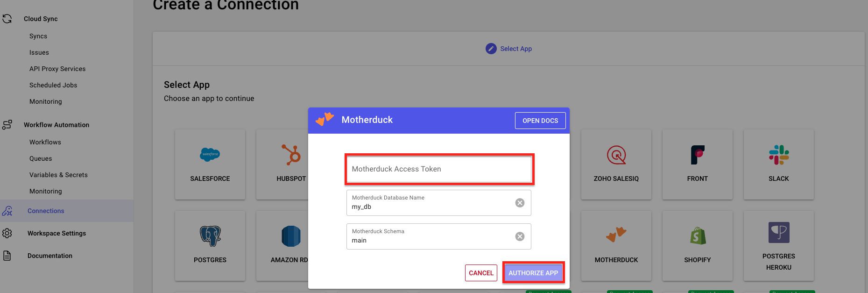
Task: Open the Motherduck docs
Action: 540,121
